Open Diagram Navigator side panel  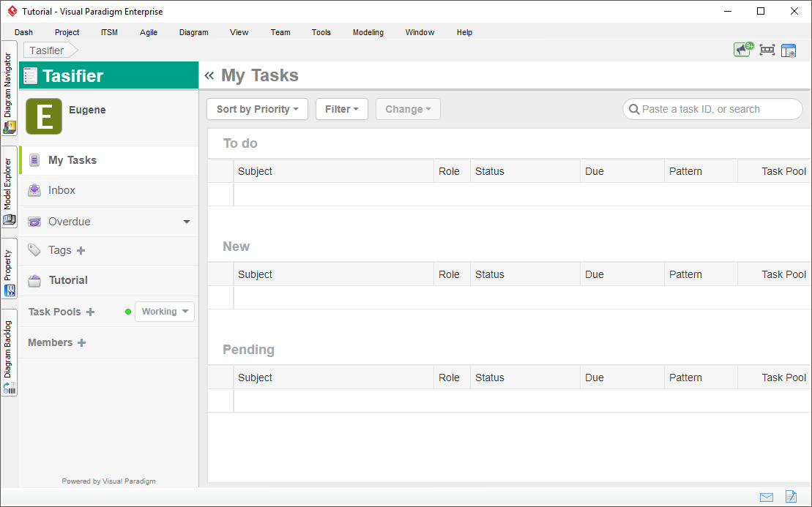coord(9,88)
